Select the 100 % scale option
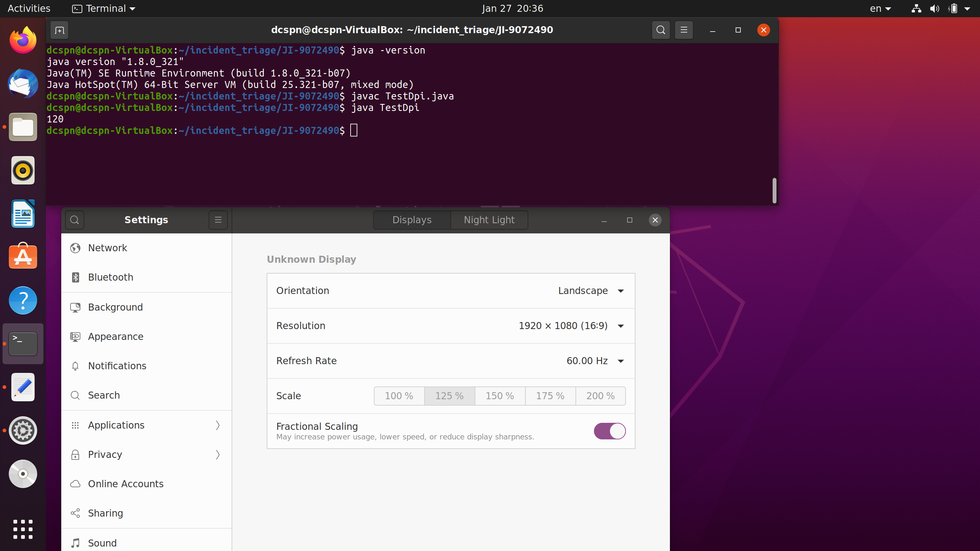Screen dimensions: 980x551 (x=399, y=396)
